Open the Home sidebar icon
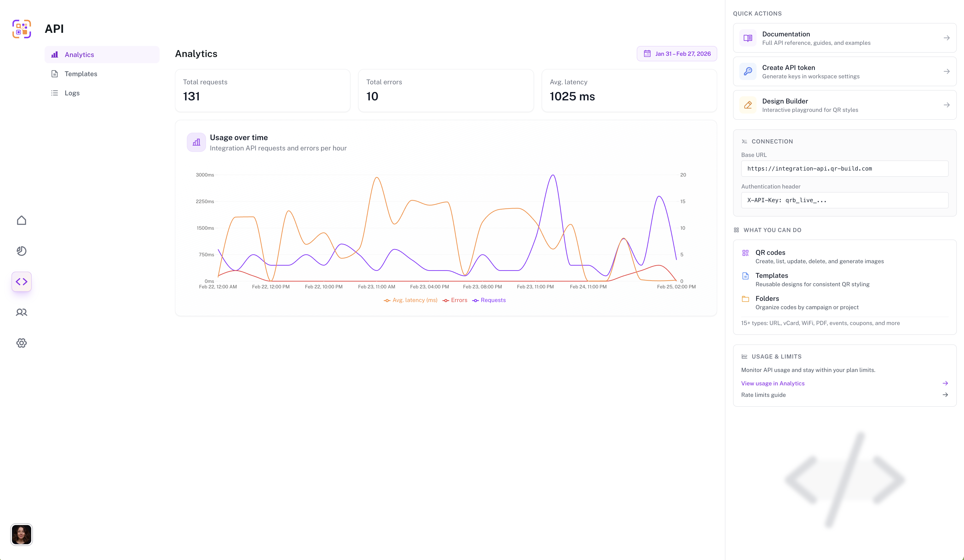Screen dimensions: 964x560 coord(21,220)
